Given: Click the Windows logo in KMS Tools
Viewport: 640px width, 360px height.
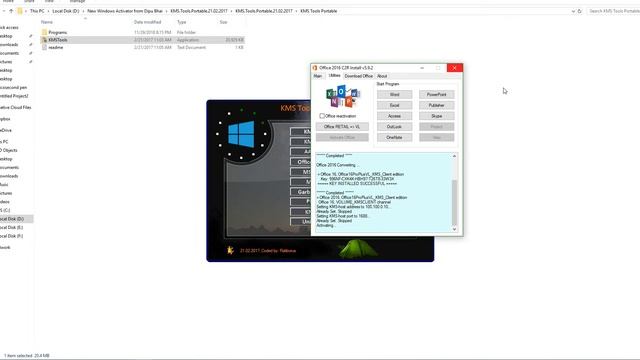Looking at the screenshot, I should pyautogui.click(x=241, y=134).
